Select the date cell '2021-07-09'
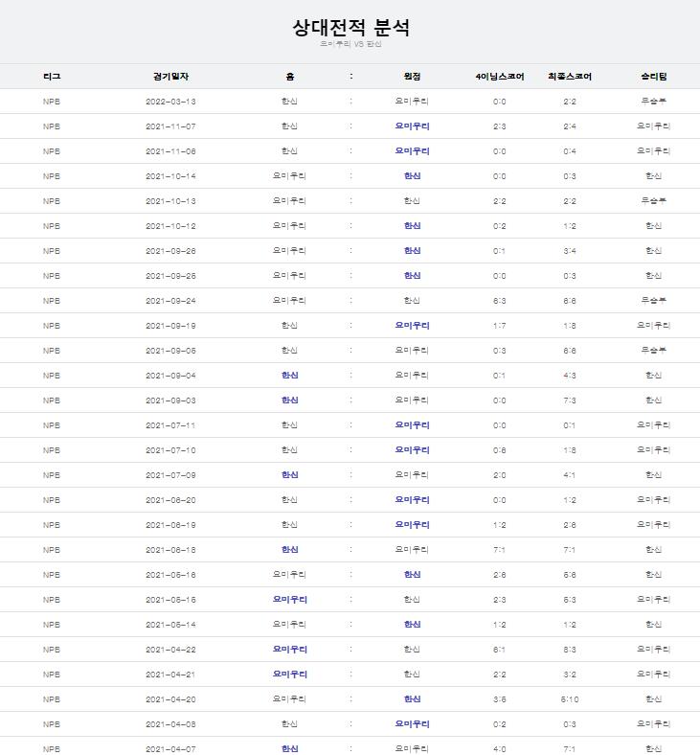 click(x=170, y=475)
